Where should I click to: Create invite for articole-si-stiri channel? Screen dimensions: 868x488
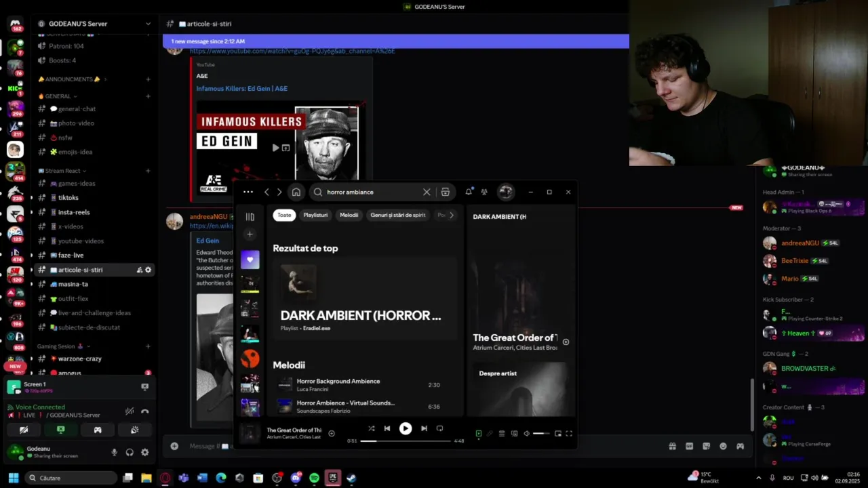tap(140, 270)
